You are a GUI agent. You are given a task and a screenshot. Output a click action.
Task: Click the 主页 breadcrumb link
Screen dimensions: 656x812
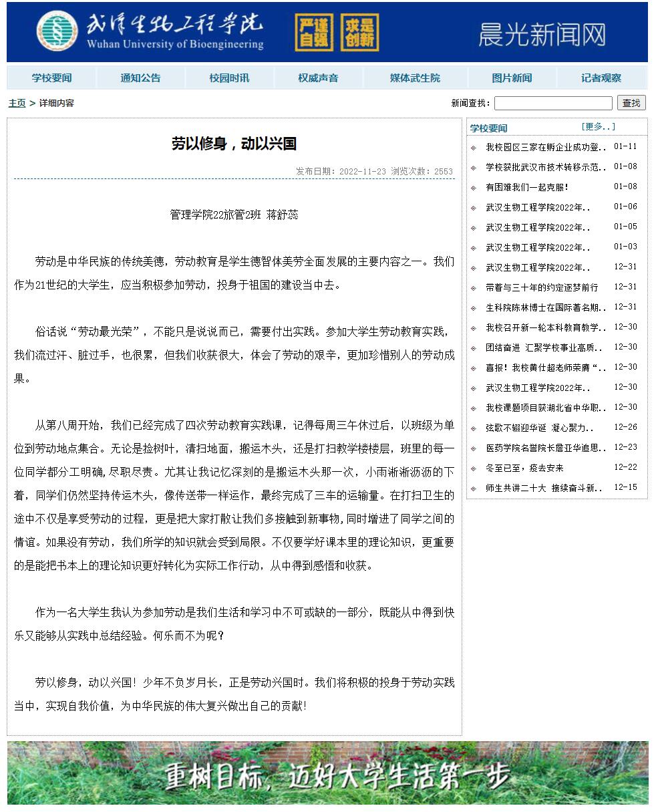pos(17,103)
